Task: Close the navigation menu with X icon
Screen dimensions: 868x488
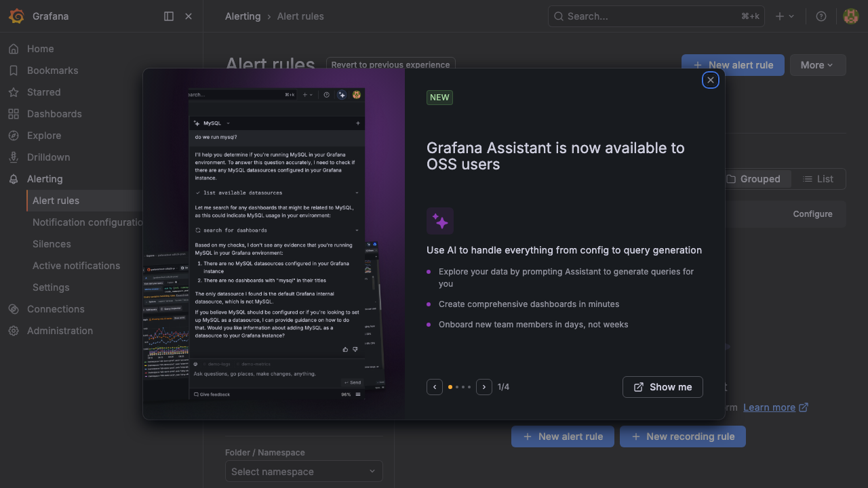Action: pos(189,16)
